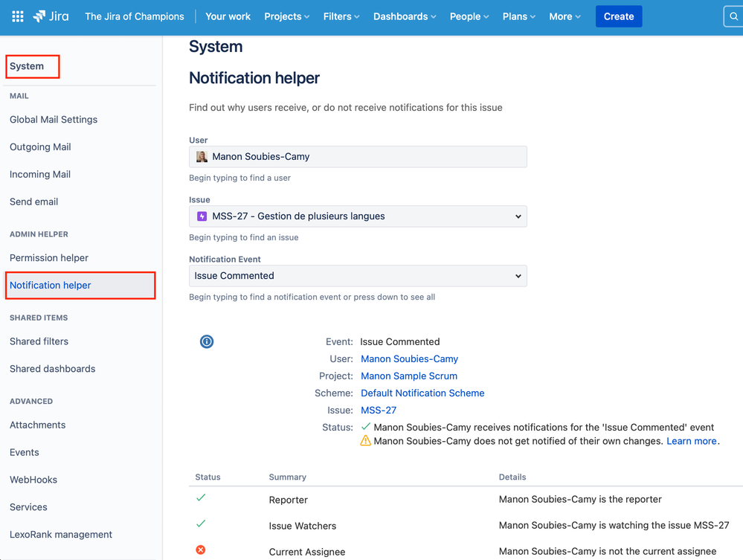
Task: Select Notification helper in sidebar
Action: 80,286
